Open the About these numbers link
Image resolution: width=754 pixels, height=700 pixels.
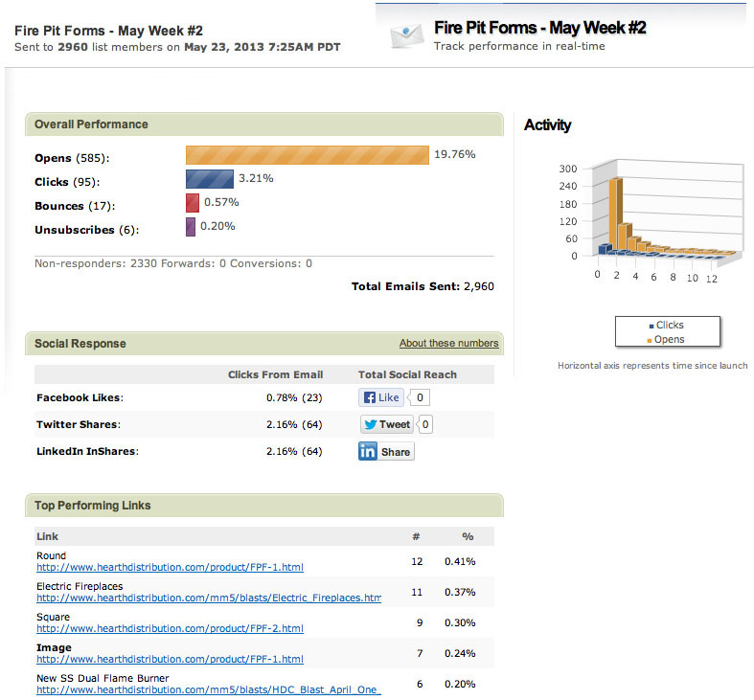click(448, 344)
